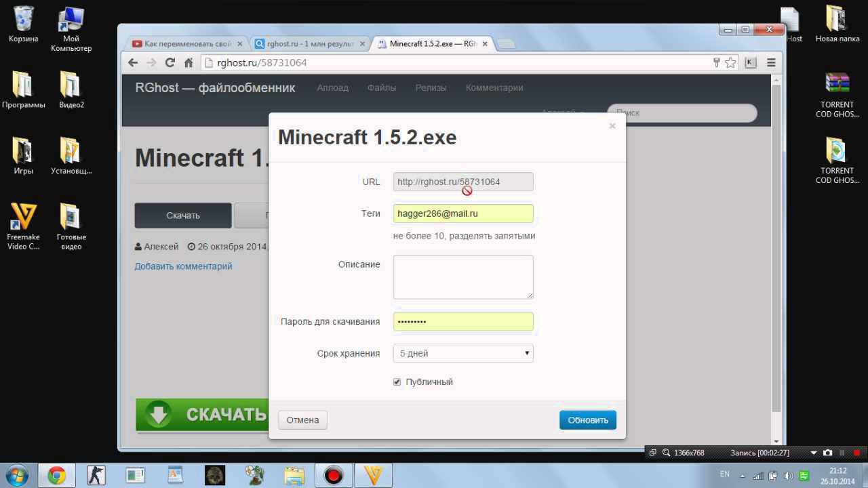Select the Программы folder on desktop
The height and width of the screenshot is (488, 868).
tap(24, 89)
